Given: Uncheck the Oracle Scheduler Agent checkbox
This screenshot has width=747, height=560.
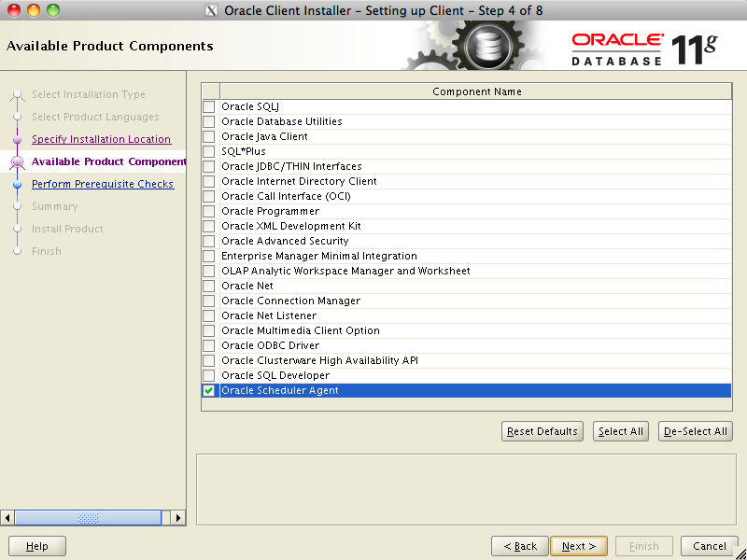Looking at the screenshot, I should (x=208, y=390).
